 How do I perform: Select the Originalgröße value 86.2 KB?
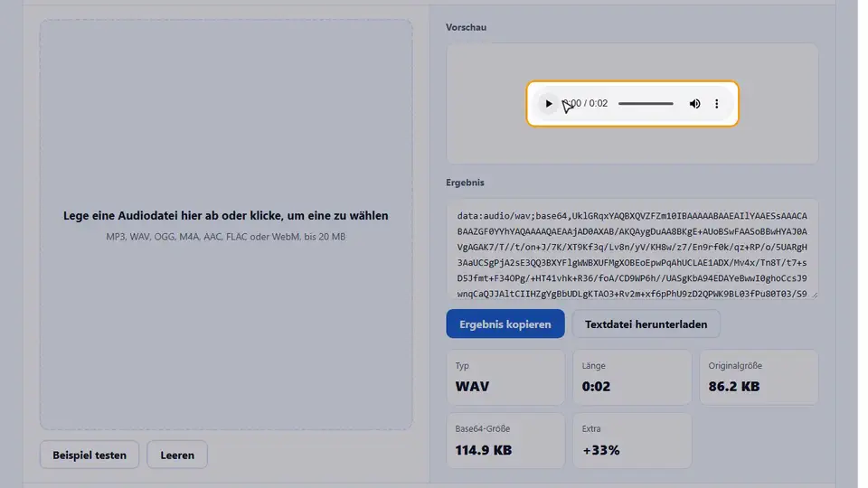[x=733, y=386]
